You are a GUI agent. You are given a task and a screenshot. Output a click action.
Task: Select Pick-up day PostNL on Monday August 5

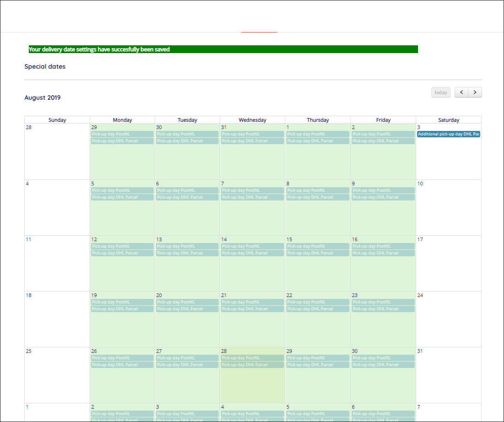122,190
